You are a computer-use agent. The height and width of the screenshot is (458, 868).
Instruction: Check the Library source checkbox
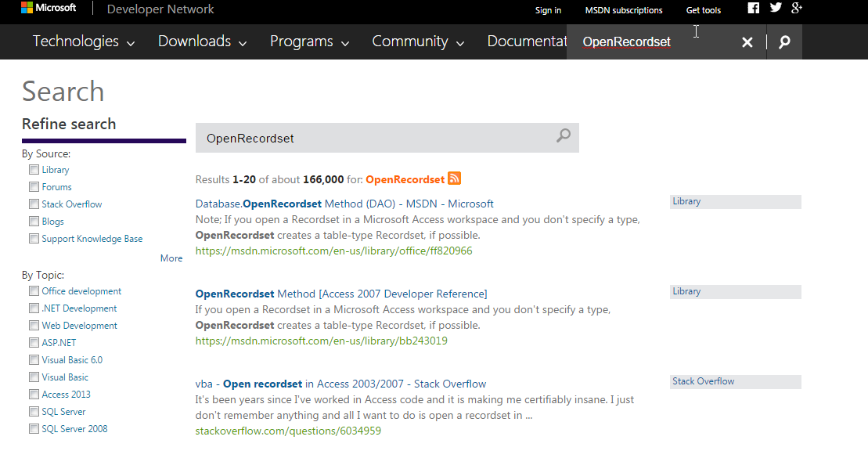(34, 169)
